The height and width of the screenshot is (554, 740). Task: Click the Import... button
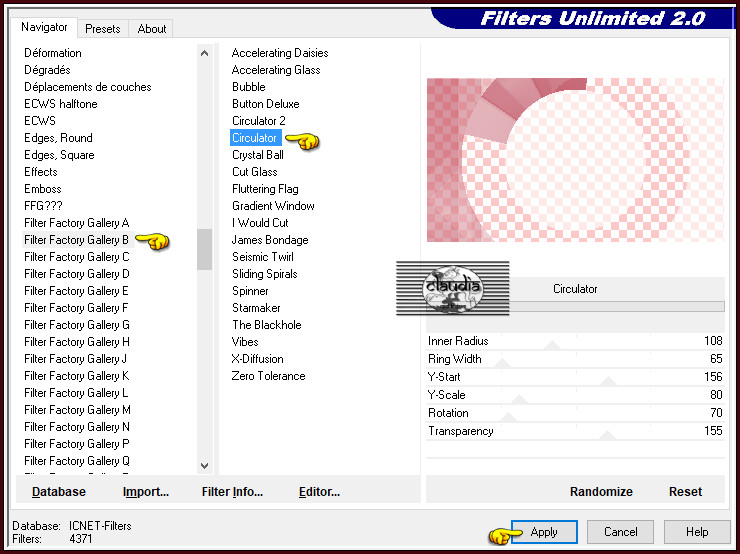point(146,492)
